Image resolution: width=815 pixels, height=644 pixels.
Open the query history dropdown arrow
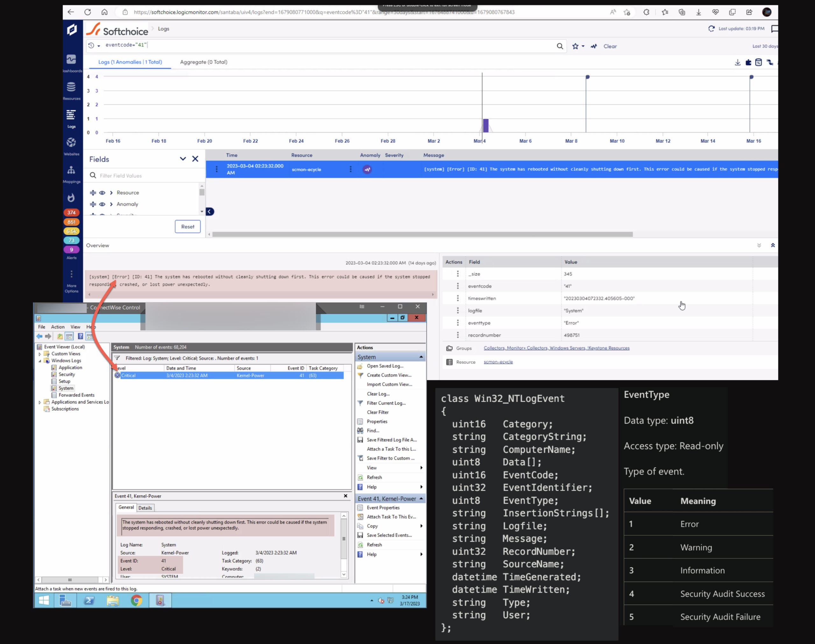point(99,46)
